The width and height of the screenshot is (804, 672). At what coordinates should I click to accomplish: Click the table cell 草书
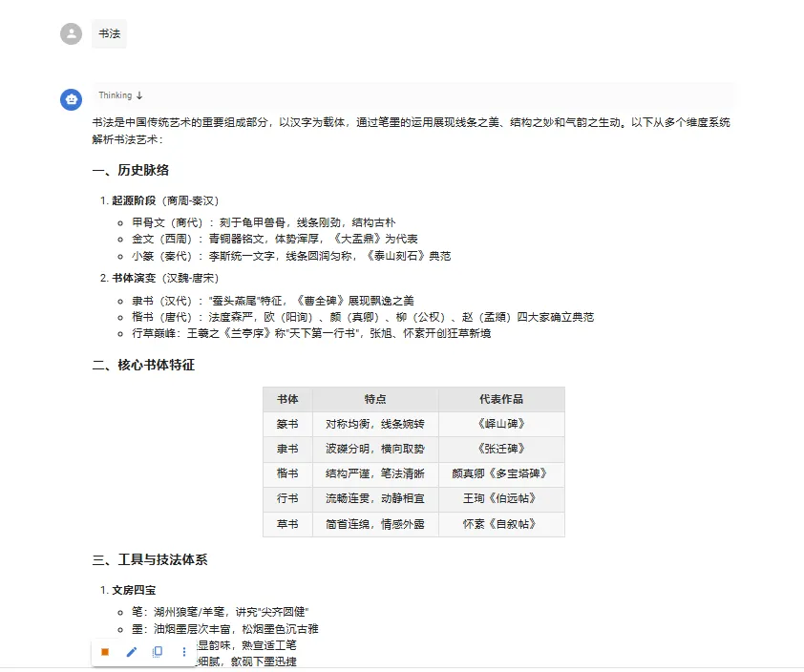pyautogui.click(x=287, y=524)
